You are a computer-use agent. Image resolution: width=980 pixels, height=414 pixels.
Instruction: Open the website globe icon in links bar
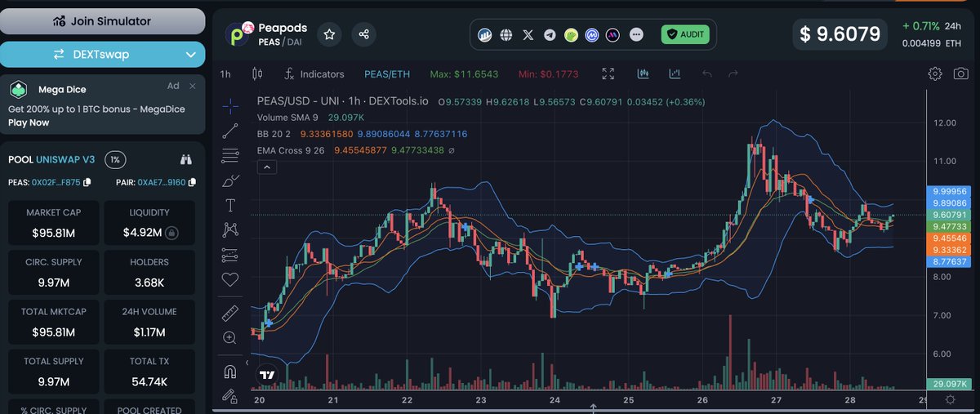click(506, 35)
